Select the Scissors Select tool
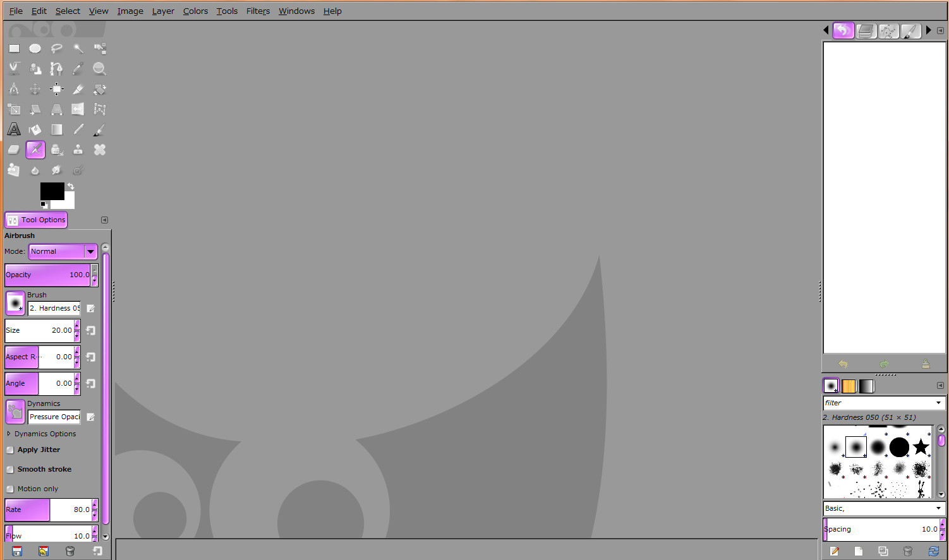 [14, 68]
